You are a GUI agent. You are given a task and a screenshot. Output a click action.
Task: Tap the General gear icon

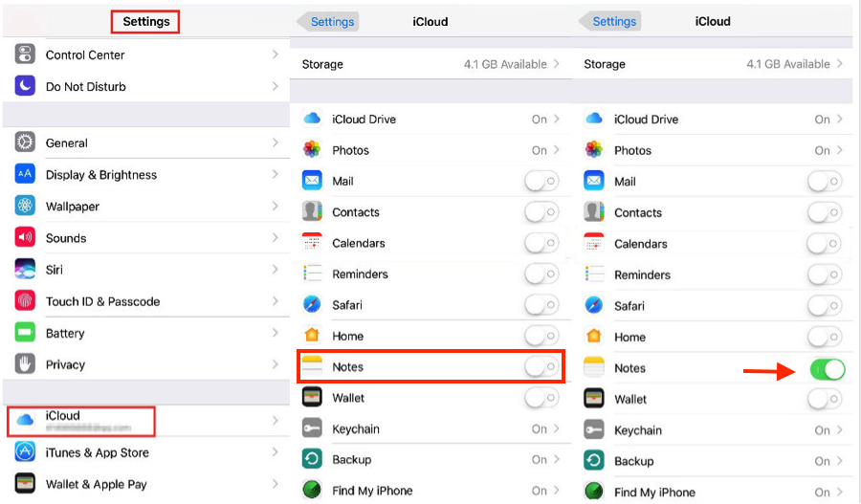pos(25,142)
